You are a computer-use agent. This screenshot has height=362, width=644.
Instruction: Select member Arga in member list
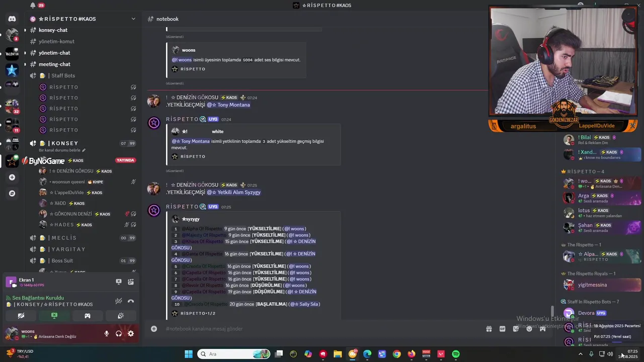601,198
